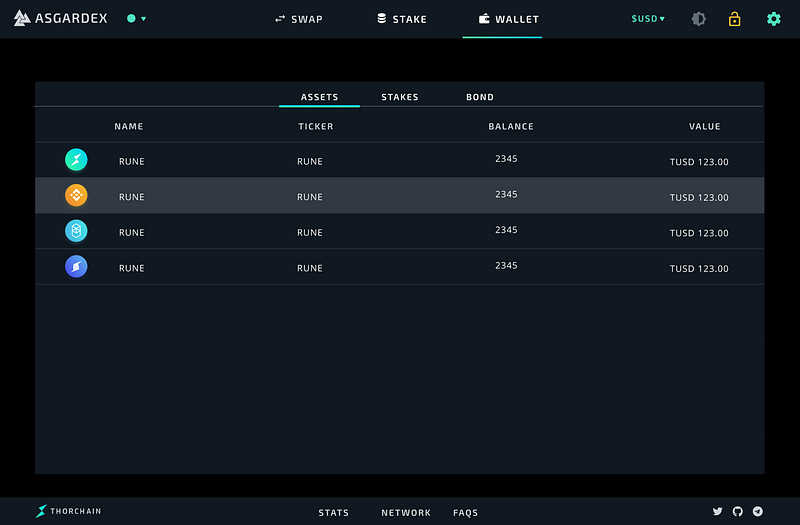Open the network status dropdown arrow
This screenshot has height=525, width=800.
(144, 19)
